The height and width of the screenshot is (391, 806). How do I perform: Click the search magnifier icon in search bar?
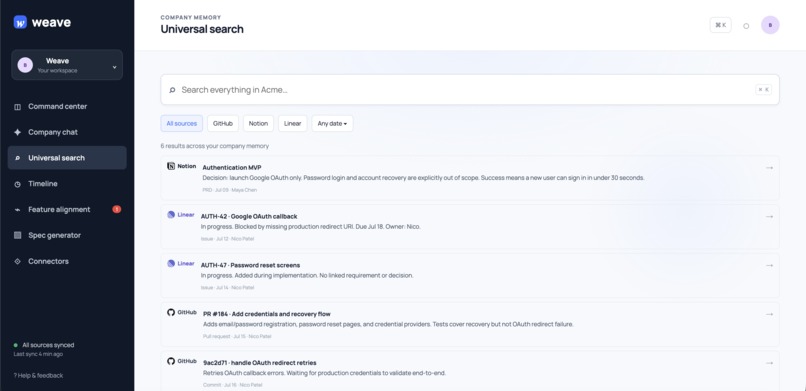point(172,90)
